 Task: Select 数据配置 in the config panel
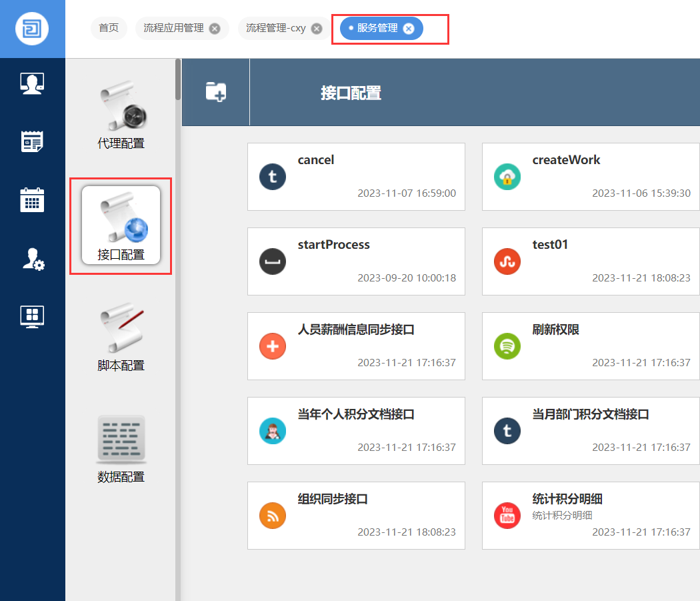pos(121,449)
